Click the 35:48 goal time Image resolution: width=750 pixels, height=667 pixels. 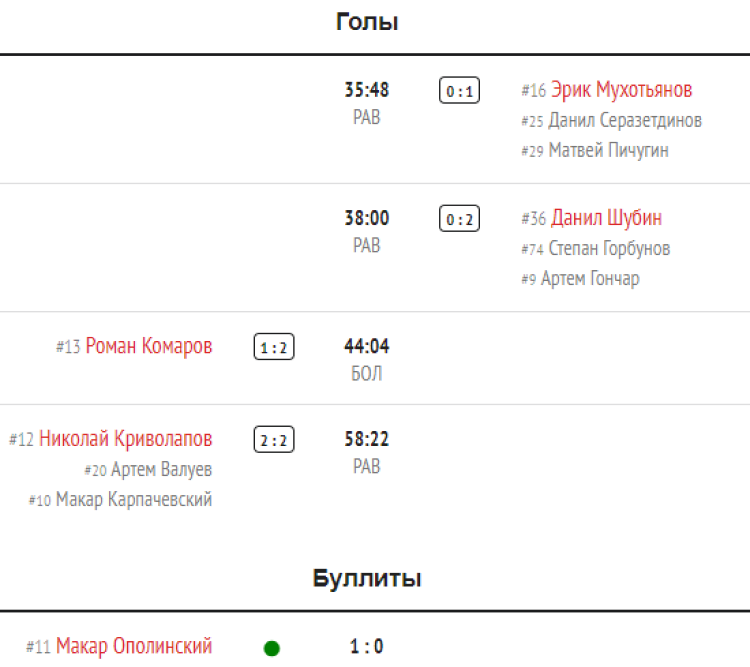[367, 90]
